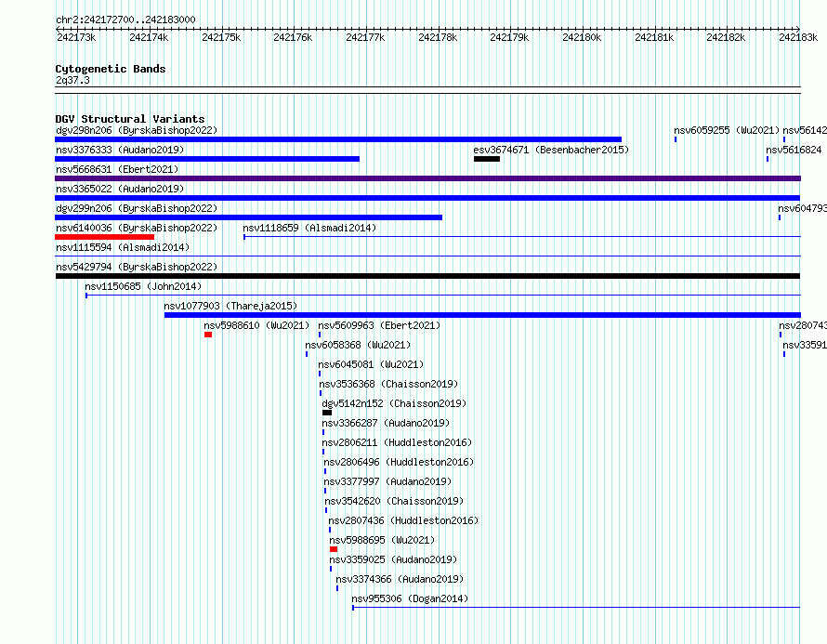This screenshot has height=644, width=827.
Task: Open the nsv2806211 (Huddleston2016) label
Action: 397,442
